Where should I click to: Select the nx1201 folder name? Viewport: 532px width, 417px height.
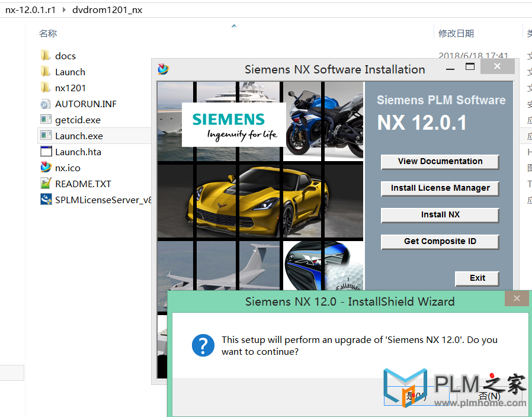pos(70,88)
